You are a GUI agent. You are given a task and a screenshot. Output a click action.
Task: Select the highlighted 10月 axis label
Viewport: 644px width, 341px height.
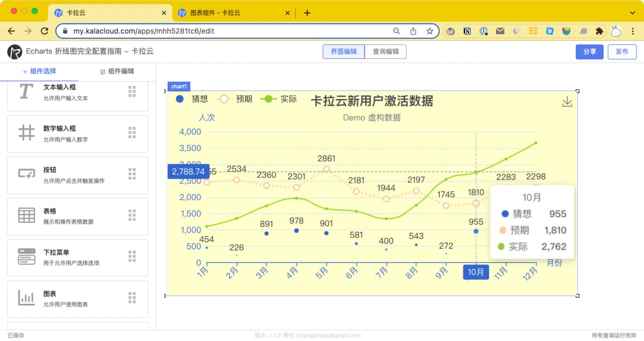coord(476,272)
